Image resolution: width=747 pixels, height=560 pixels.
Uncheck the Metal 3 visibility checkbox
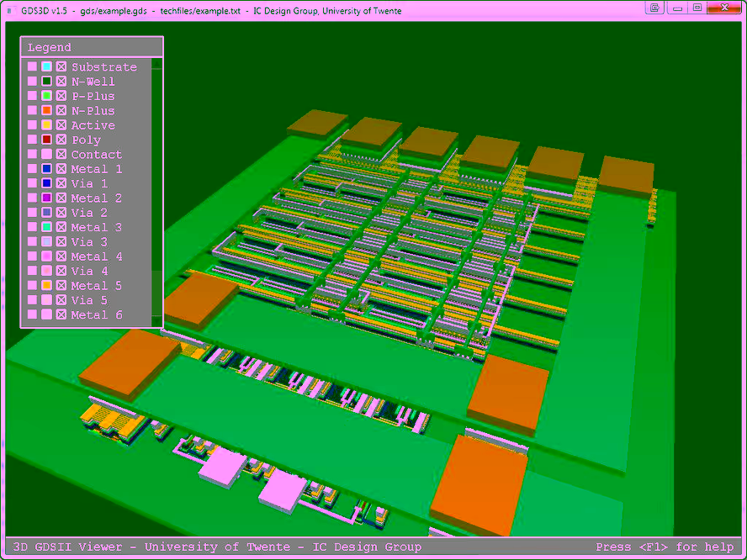61,227
